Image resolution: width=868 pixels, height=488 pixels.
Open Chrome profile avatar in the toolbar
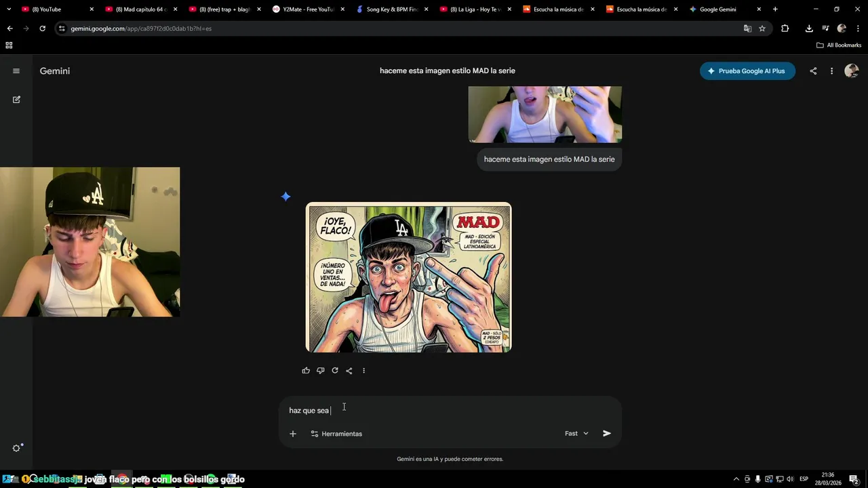[842, 28]
